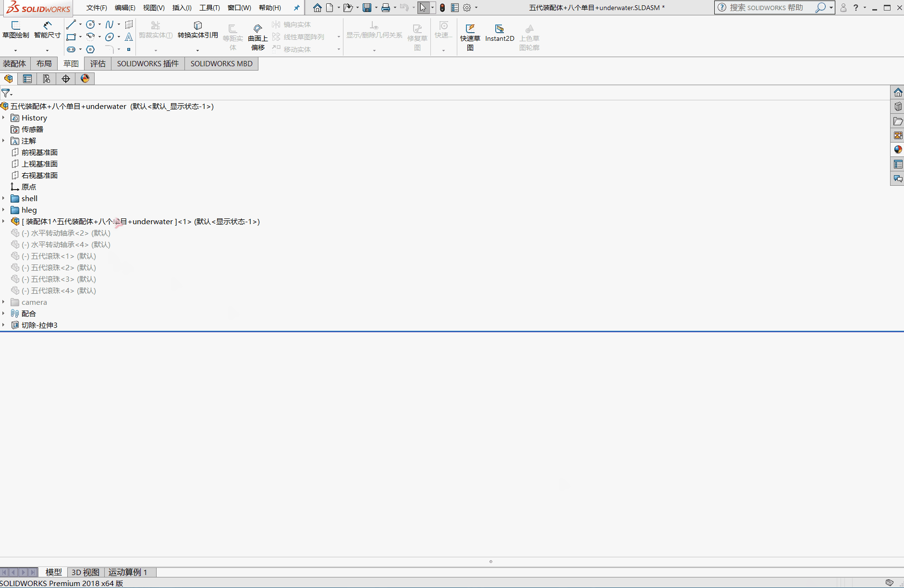Toggle Rapid Sketch (快速草图)
Screen dimensions: 904x588
[x=470, y=37]
